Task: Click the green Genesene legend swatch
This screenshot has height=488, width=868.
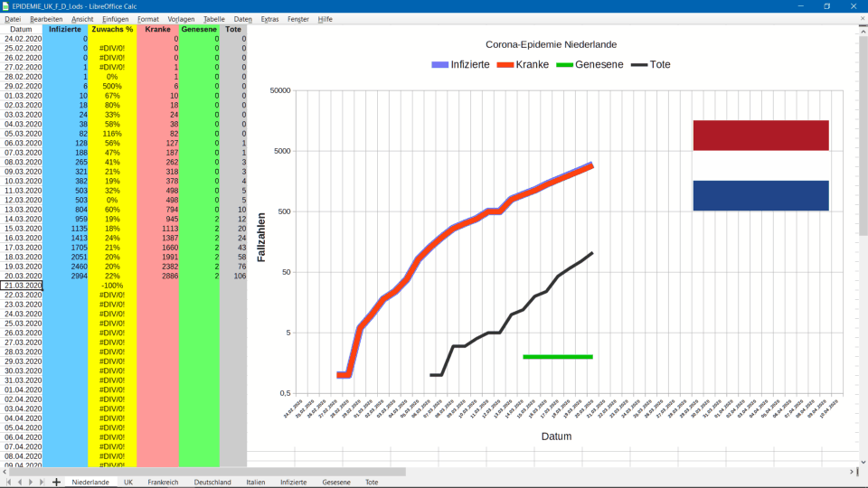Action: coord(563,65)
